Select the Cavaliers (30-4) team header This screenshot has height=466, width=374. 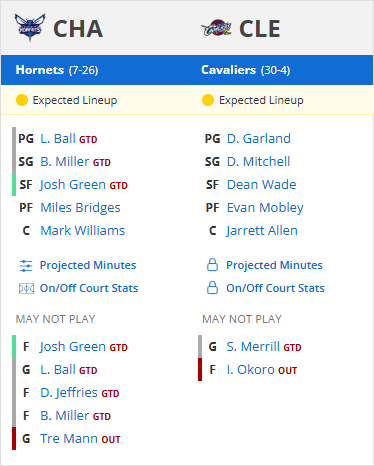(x=246, y=70)
